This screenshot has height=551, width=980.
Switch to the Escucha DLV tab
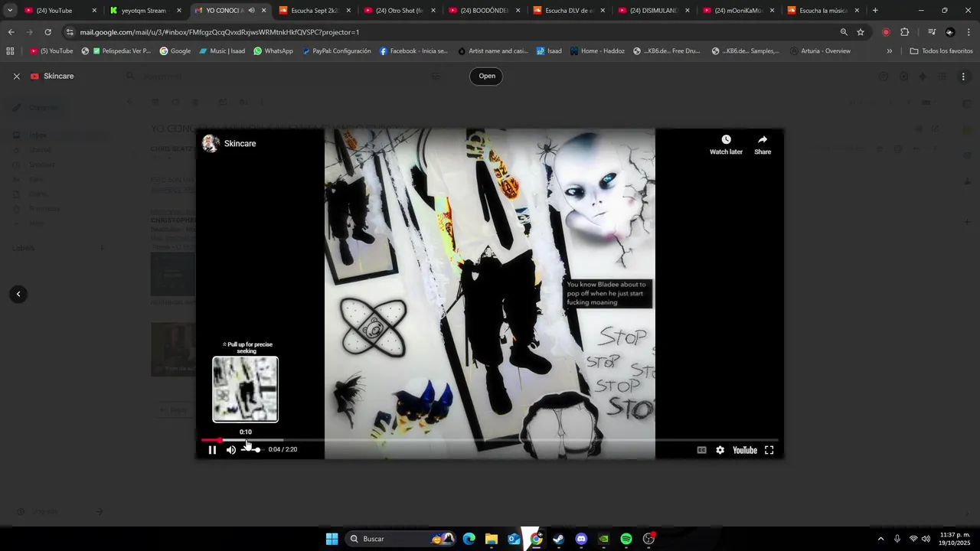click(569, 11)
